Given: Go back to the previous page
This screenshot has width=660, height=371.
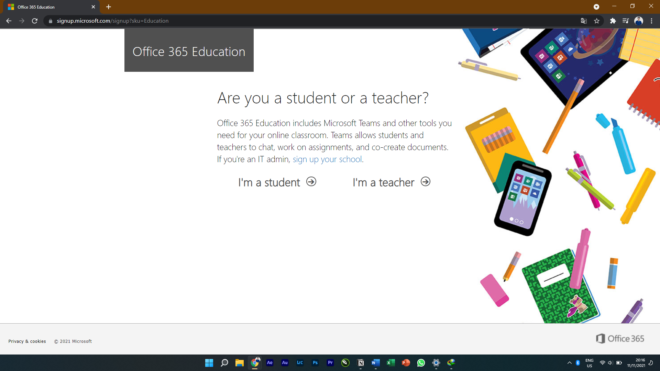Looking at the screenshot, I should tap(9, 21).
